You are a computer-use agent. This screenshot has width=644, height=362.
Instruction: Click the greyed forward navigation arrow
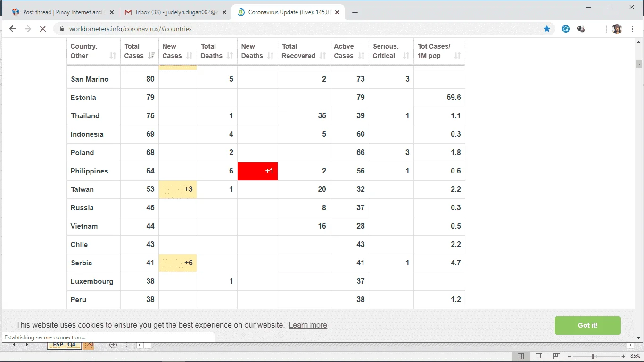(x=28, y=29)
